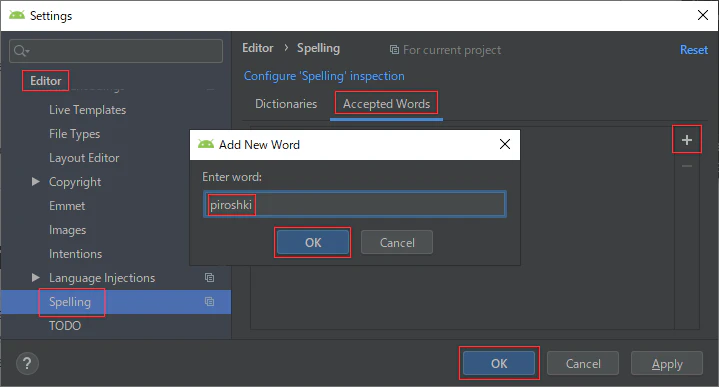Select Spelling in settings tree
Viewport: 719px width, 387px height.
(x=70, y=302)
